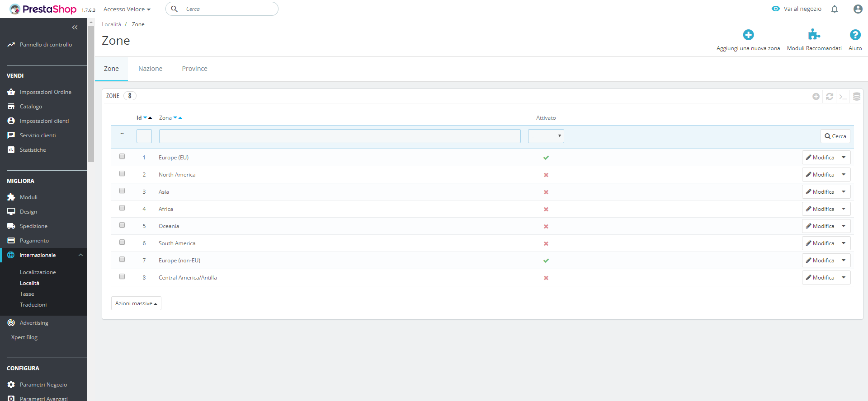
Task: Check the Africa row checkbox
Action: (x=122, y=208)
